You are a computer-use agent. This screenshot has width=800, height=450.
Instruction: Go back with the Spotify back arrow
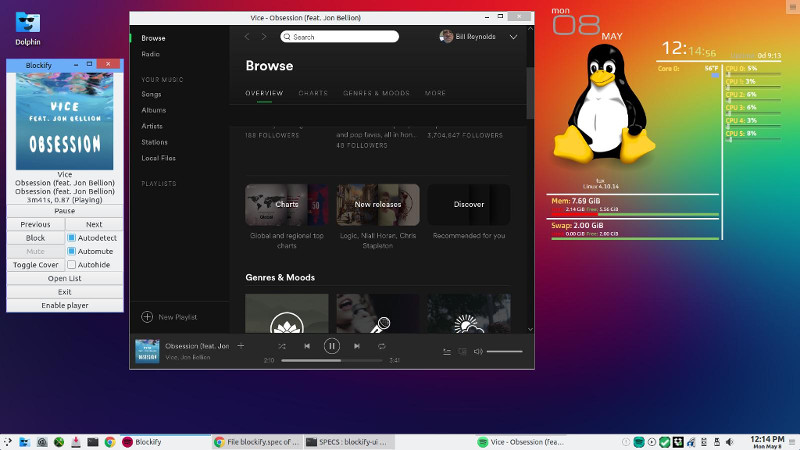[x=247, y=37]
